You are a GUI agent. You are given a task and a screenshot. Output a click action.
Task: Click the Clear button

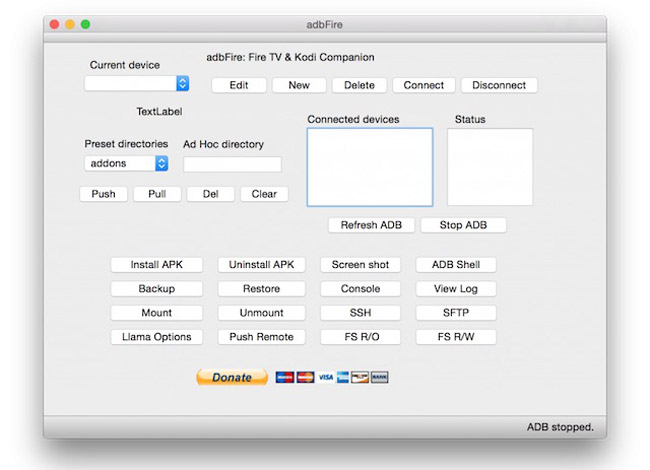(264, 194)
